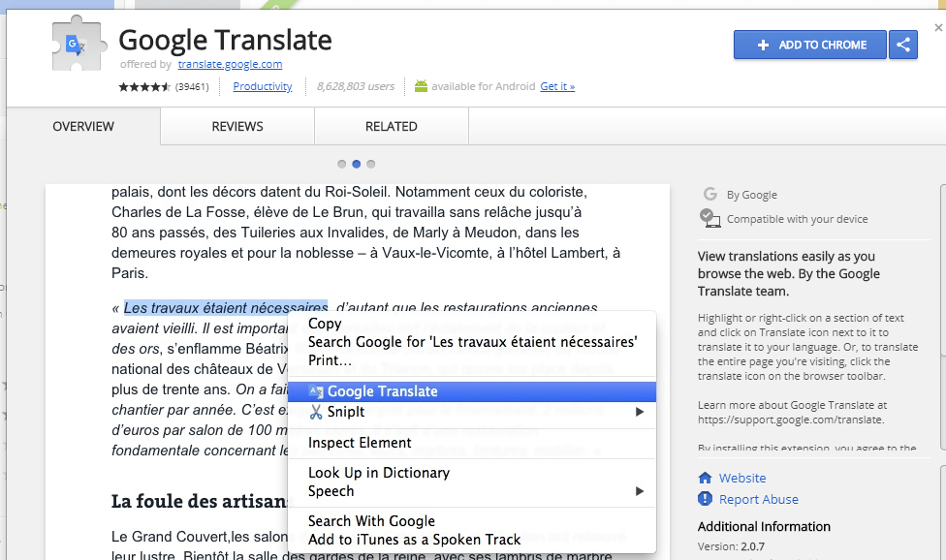Click the SnipIt scissors icon
This screenshot has height=560, width=946.
click(x=316, y=412)
